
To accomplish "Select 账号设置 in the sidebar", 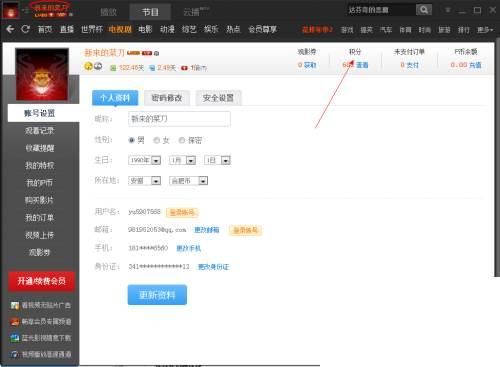I will (43, 113).
